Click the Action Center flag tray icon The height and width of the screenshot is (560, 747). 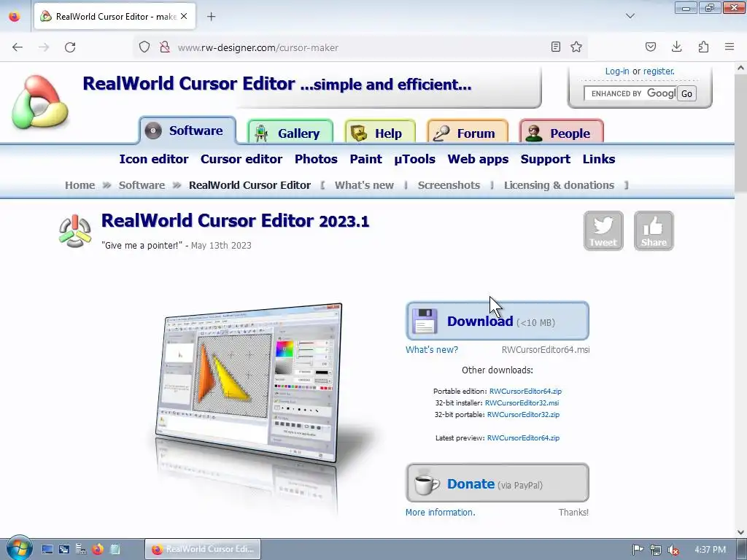tap(638, 550)
